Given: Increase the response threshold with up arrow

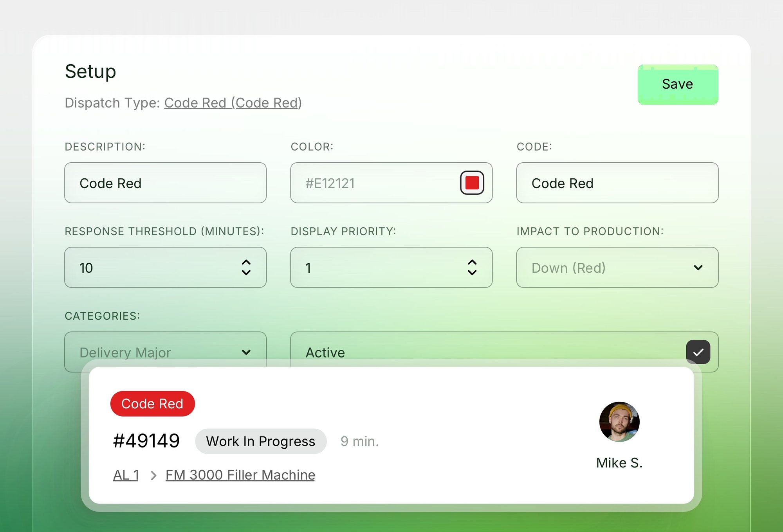Looking at the screenshot, I should pyautogui.click(x=246, y=262).
